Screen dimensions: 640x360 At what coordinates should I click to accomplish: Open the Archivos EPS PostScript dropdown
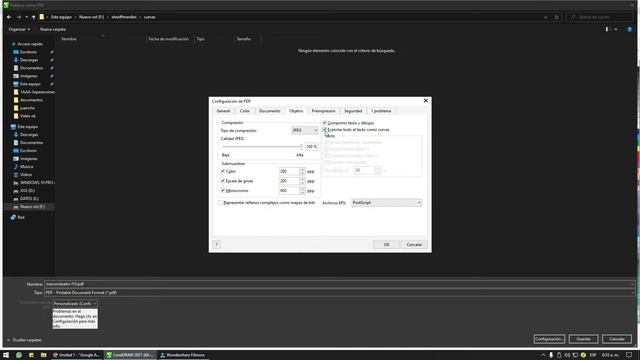pos(386,203)
